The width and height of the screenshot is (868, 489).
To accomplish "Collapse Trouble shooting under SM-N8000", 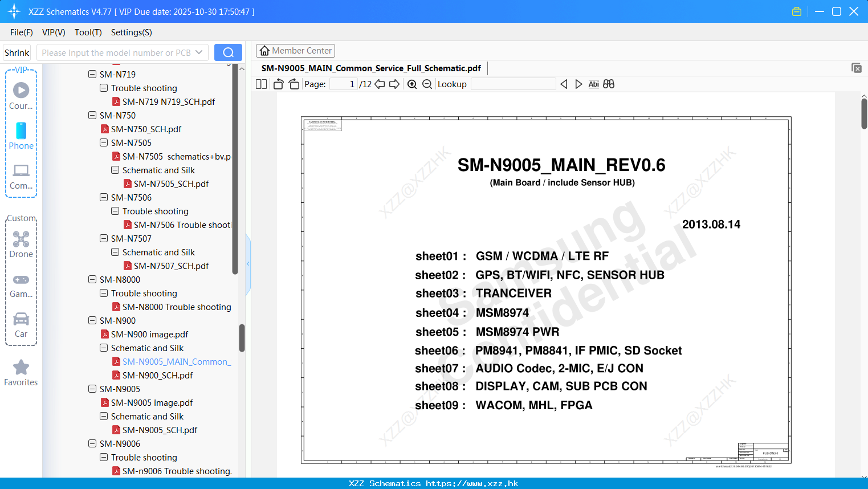I will click(x=104, y=293).
